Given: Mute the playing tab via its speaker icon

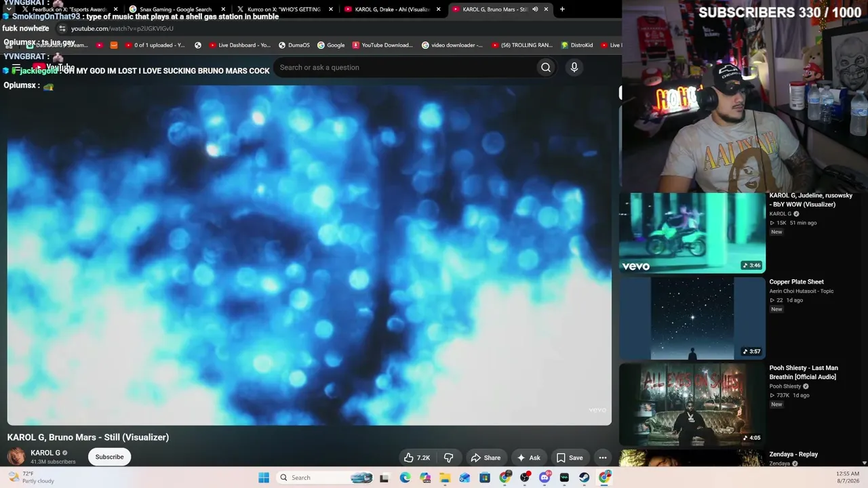Looking at the screenshot, I should (x=535, y=9).
